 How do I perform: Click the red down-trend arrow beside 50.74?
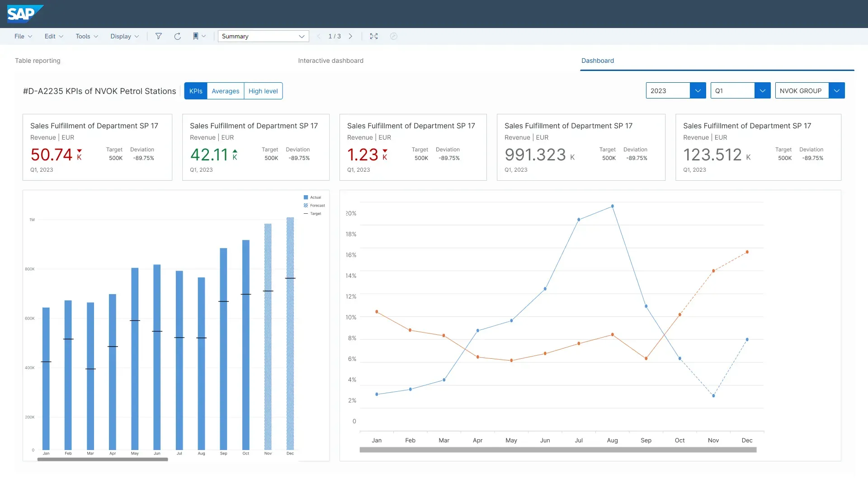pyautogui.click(x=80, y=151)
